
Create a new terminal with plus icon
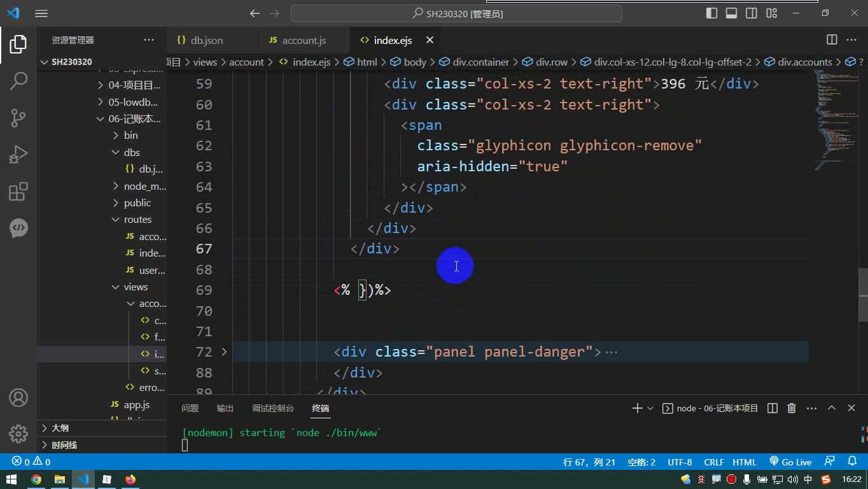click(637, 408)
